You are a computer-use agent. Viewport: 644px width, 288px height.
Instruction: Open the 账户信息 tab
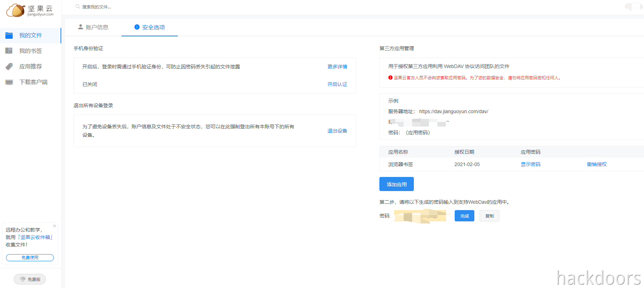[x=93, y=27]
